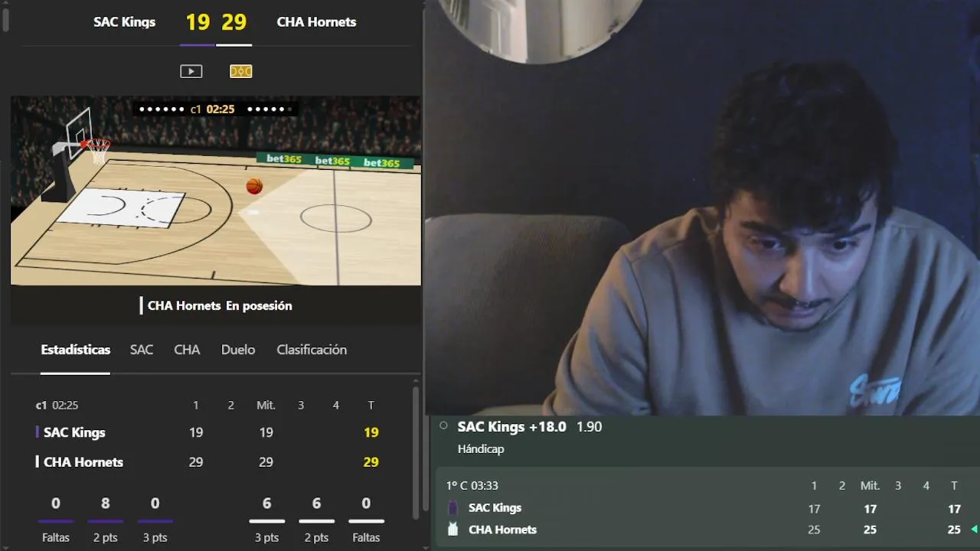Click the SAC Kings 2 pts stat bar
Viewport: 980px width, 551px height.
click(106, 521)
